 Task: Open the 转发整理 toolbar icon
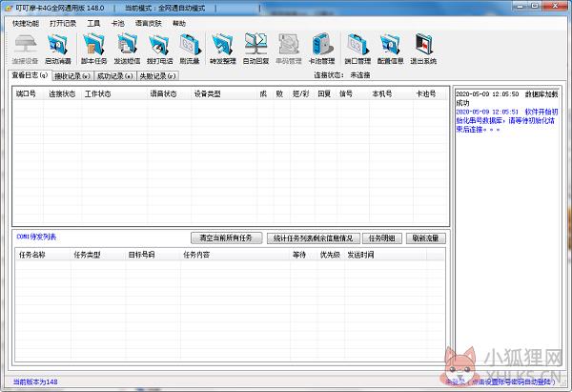pos(222,49)
